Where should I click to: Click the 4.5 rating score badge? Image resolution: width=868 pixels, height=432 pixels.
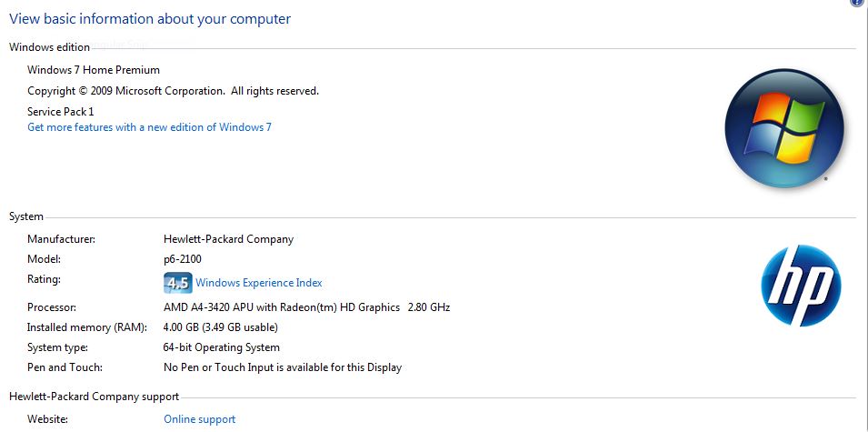click(x=178, y=283)
